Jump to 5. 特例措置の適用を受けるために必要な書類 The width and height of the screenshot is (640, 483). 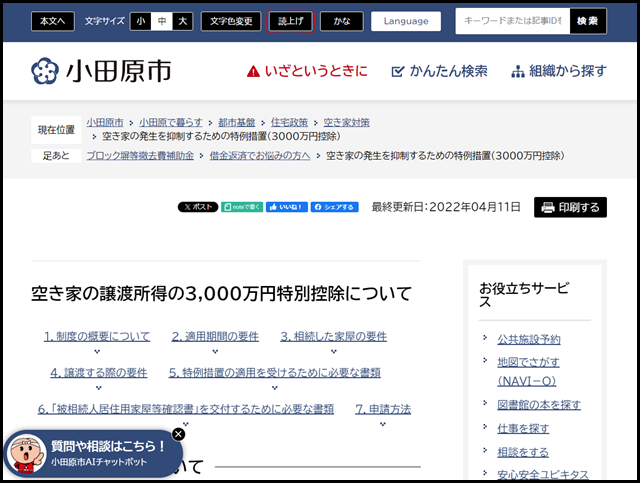pyautogui.click(x=275, y=372)
